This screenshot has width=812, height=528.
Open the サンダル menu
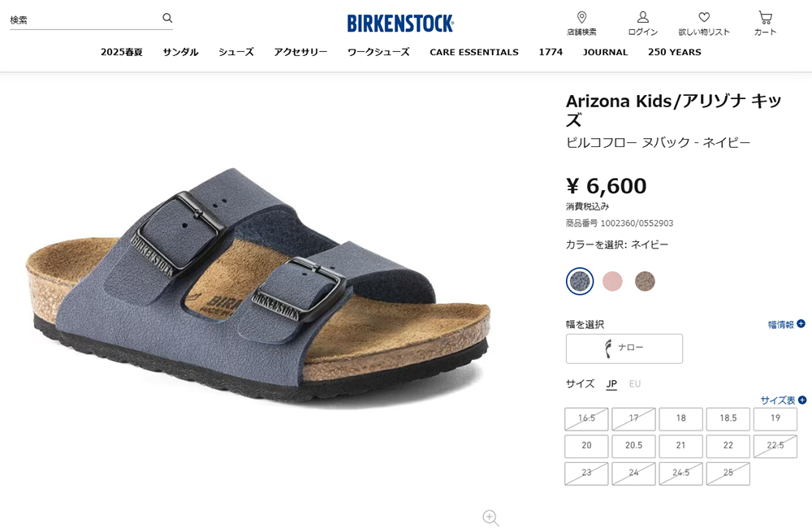coord(181,52)
